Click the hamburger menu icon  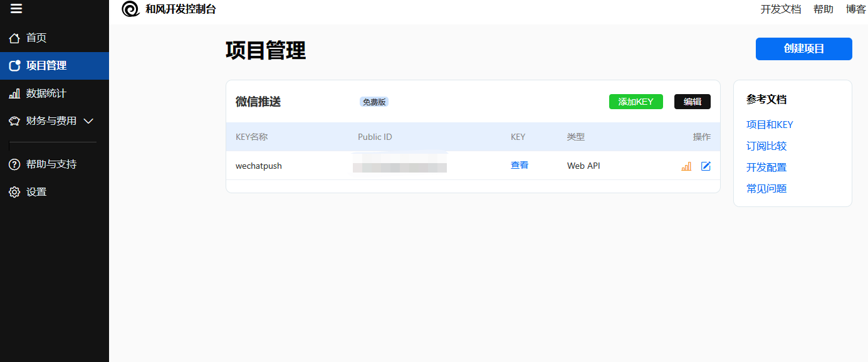point(16,9)
